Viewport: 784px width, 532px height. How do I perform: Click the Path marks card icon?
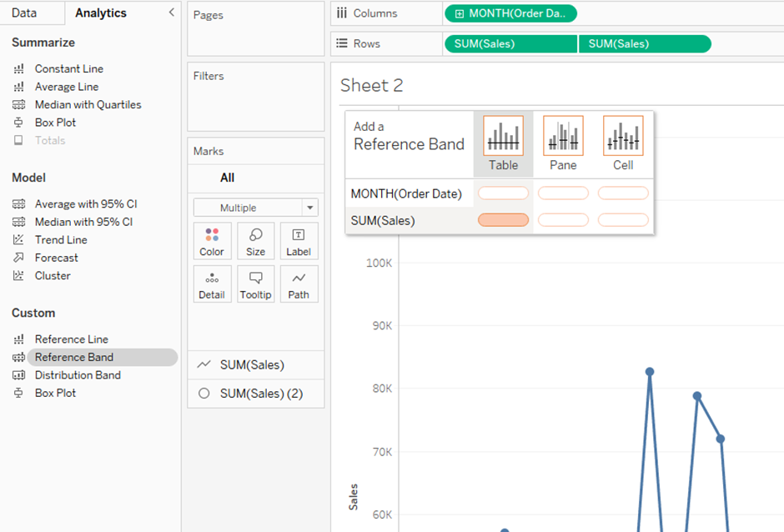coord(299,284)
